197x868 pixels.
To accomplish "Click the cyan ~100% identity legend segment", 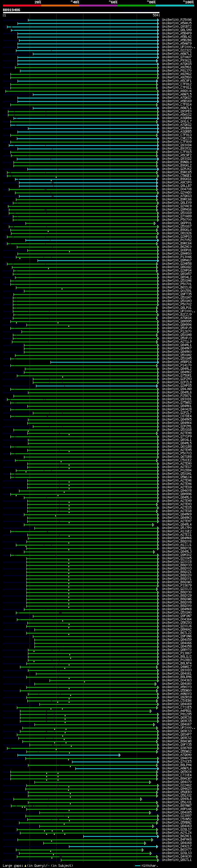I will point(175,6).
